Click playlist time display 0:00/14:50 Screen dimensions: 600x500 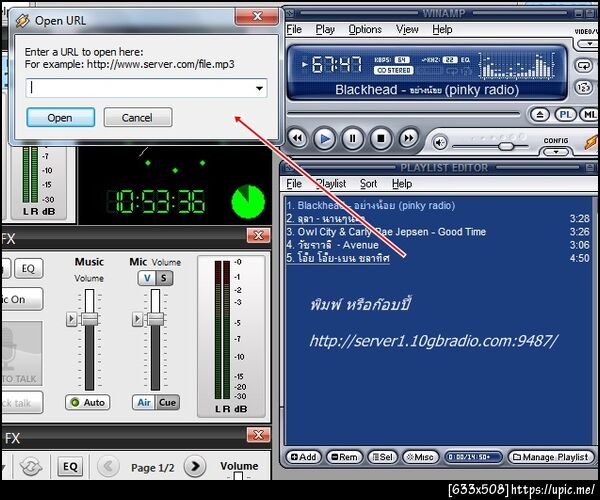[x=473, y=457]
